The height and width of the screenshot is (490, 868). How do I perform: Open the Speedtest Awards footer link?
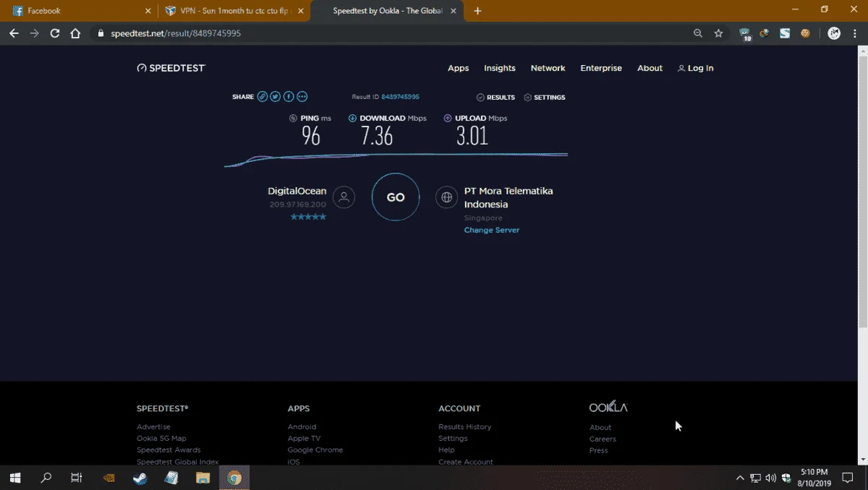click(169, 450)
